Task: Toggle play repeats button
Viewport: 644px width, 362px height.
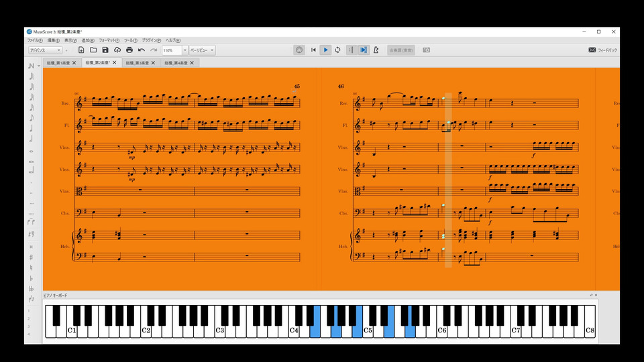Action: coord(351,50)
